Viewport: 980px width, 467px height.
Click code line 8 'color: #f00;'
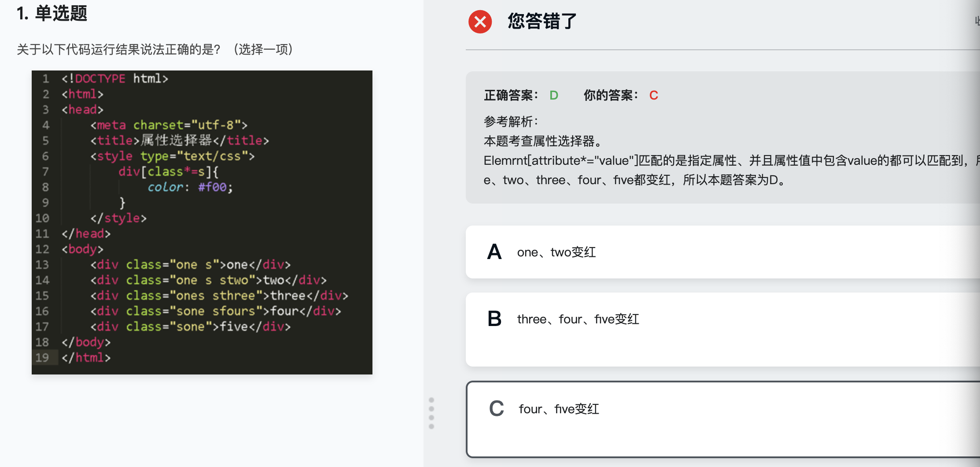coord(190,187)
